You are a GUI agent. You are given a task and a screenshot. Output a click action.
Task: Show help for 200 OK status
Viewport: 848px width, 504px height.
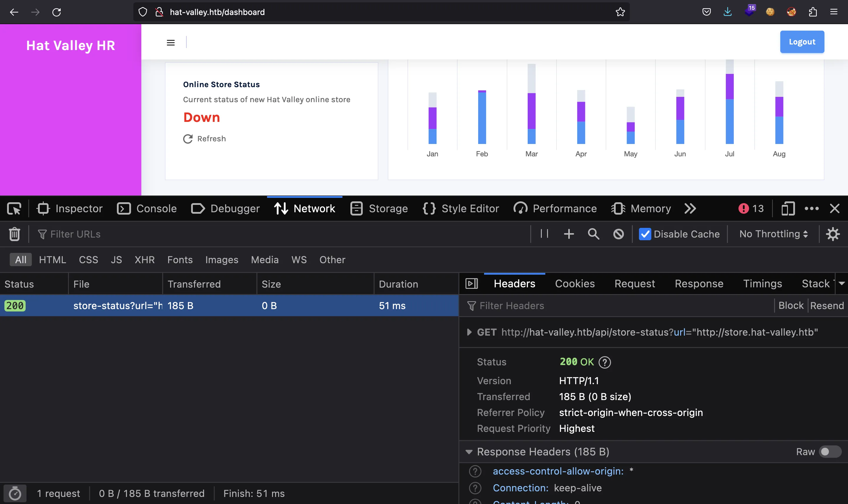[604, 362]
